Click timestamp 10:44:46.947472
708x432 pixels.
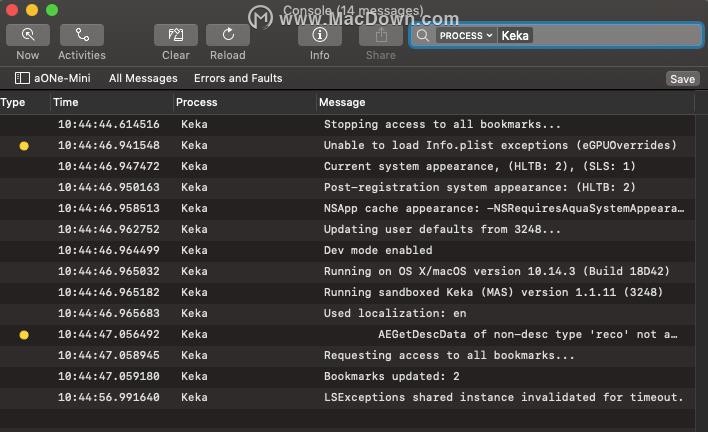click(109, 167)
